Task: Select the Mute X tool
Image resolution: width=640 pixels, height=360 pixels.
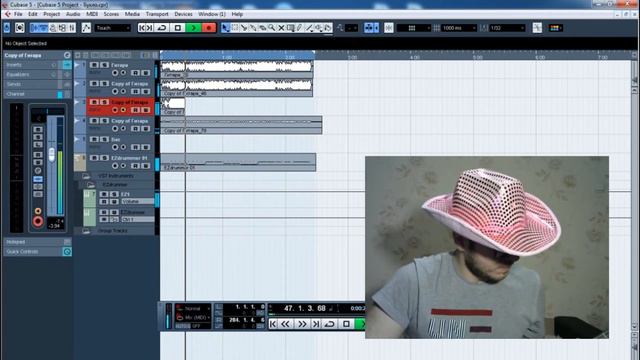Action: coord(281,28)
